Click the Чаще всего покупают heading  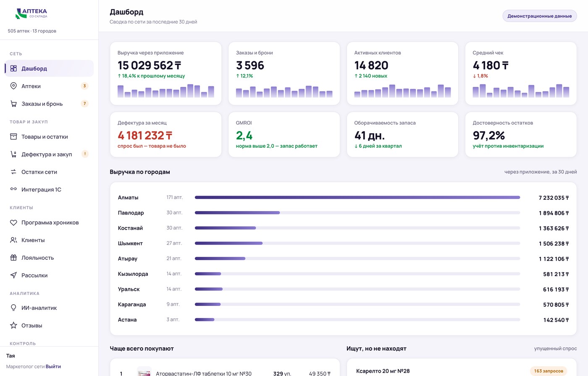pyautogui.click(x=142, y=348)
